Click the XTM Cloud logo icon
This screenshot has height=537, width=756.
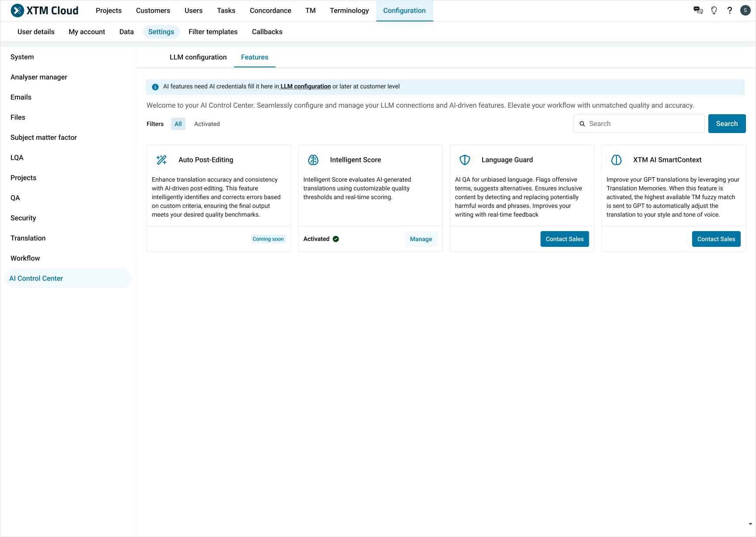click(x=17, y=10)
